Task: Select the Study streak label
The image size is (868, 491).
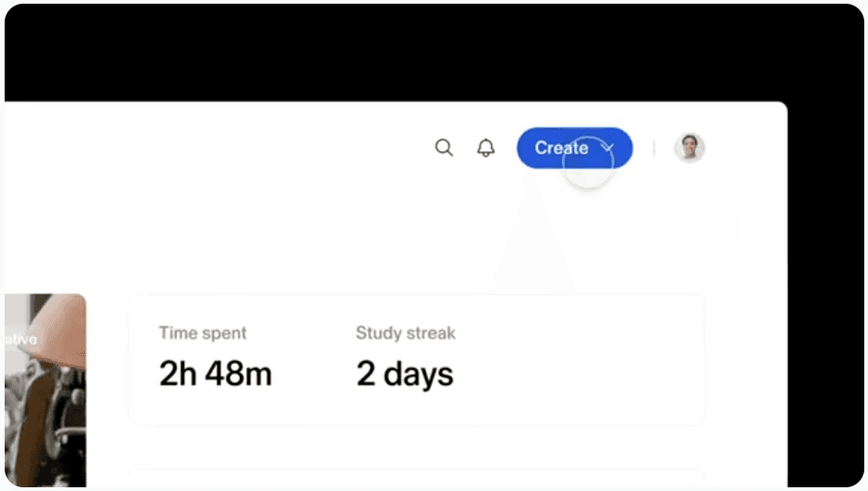Action: 406,333
